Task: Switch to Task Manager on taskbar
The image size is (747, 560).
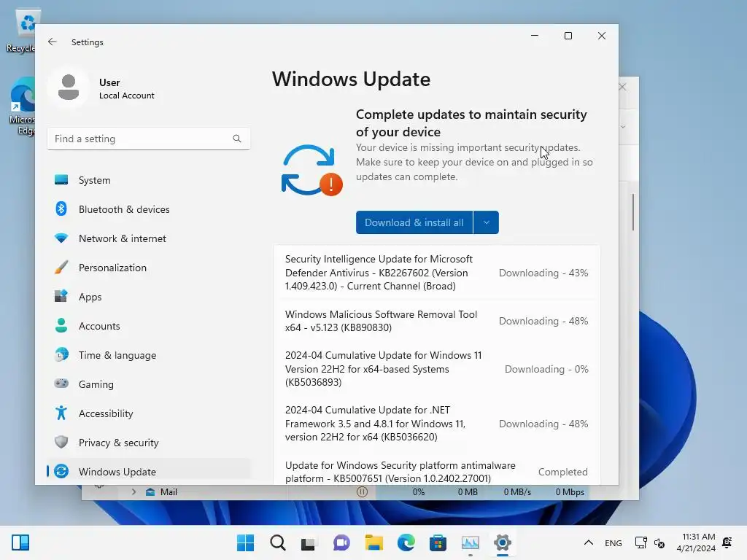Action: click(x=471, y=542)
